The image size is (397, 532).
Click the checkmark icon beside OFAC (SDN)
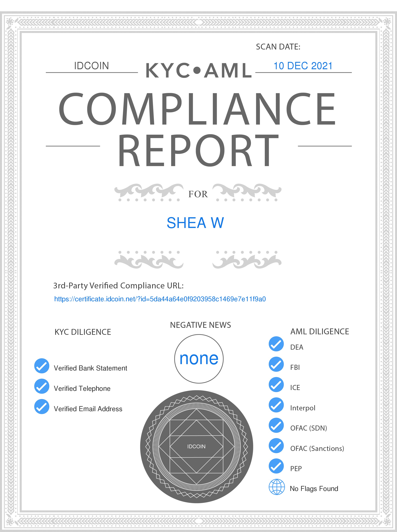point(276,425)
